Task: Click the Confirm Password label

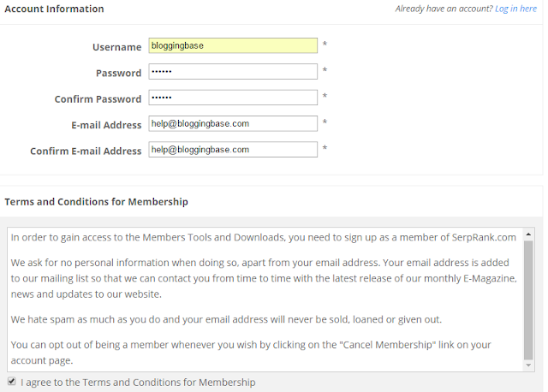Action: (98, 99)
